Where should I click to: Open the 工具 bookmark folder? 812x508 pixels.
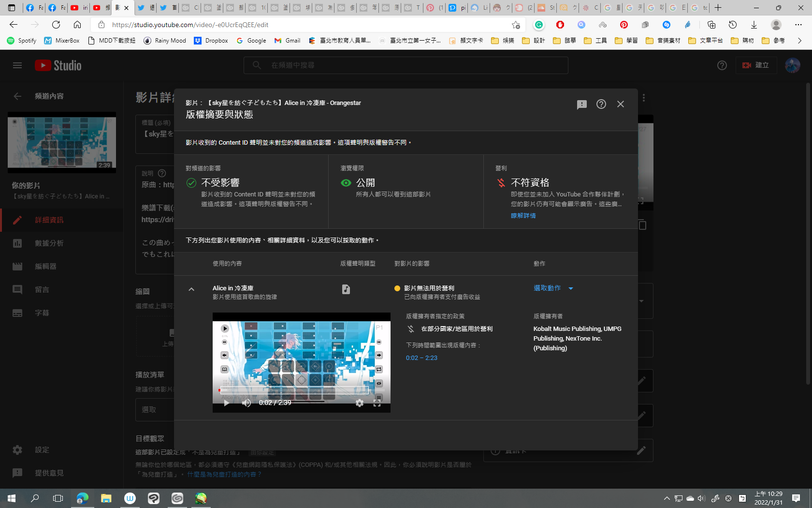click(x=595, y=41)
